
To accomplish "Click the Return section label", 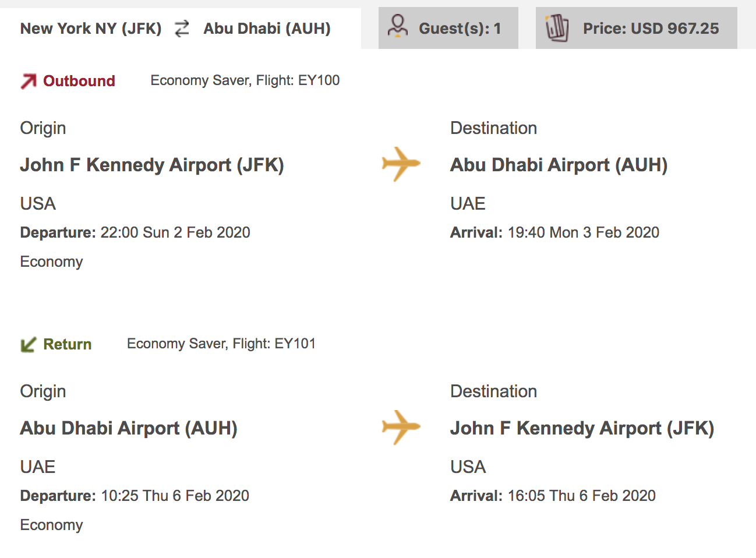I will point(68,344).
